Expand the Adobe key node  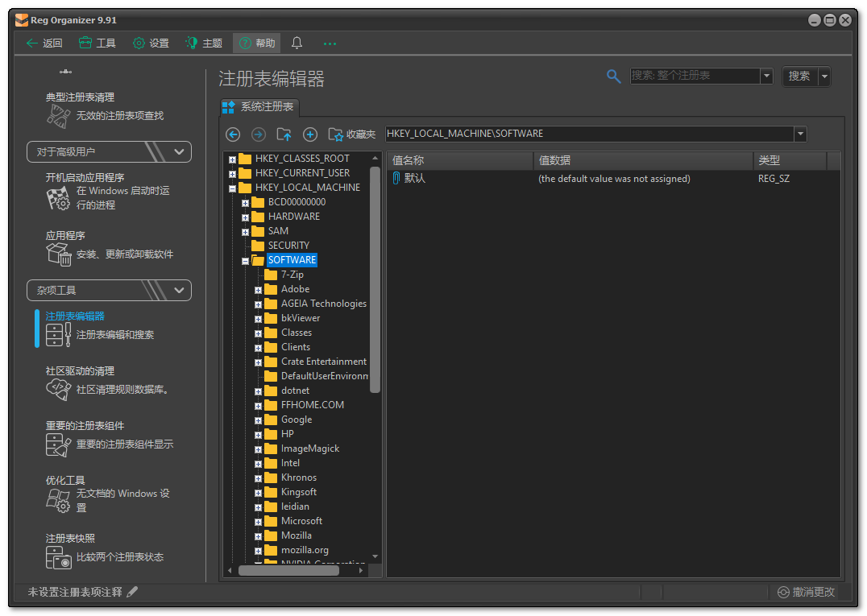click(x=258, y=290)
